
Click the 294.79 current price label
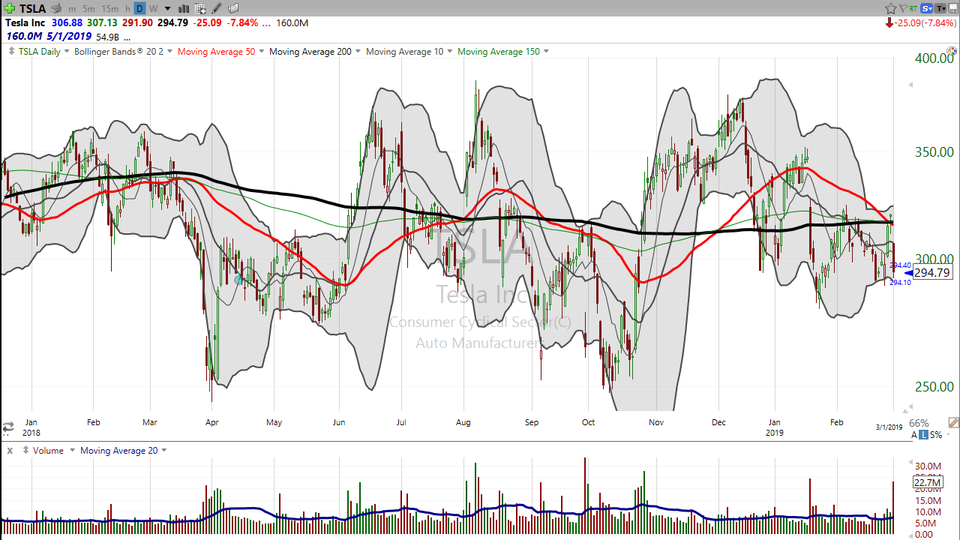click(x=932, y=273)
